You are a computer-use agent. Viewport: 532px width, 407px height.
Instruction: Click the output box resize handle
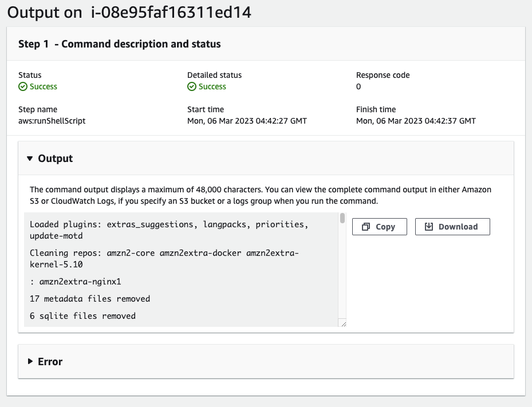pyautogui.click(x=344, y=324)
